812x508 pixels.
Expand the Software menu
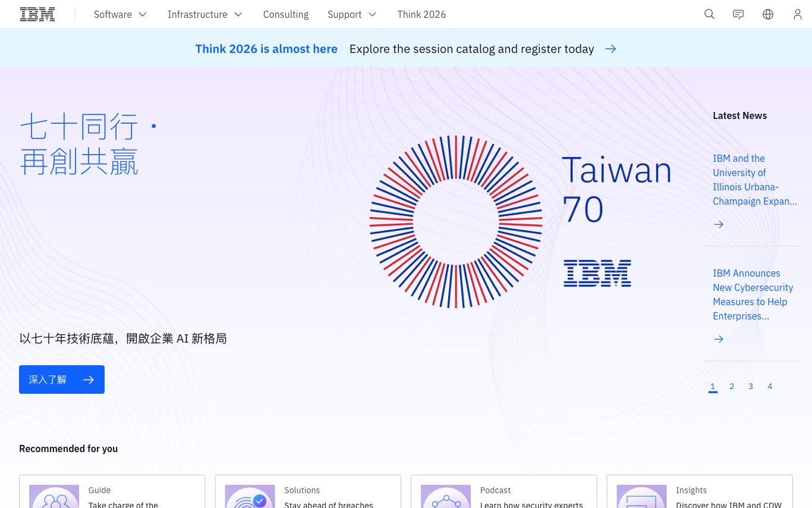point(120,14)
